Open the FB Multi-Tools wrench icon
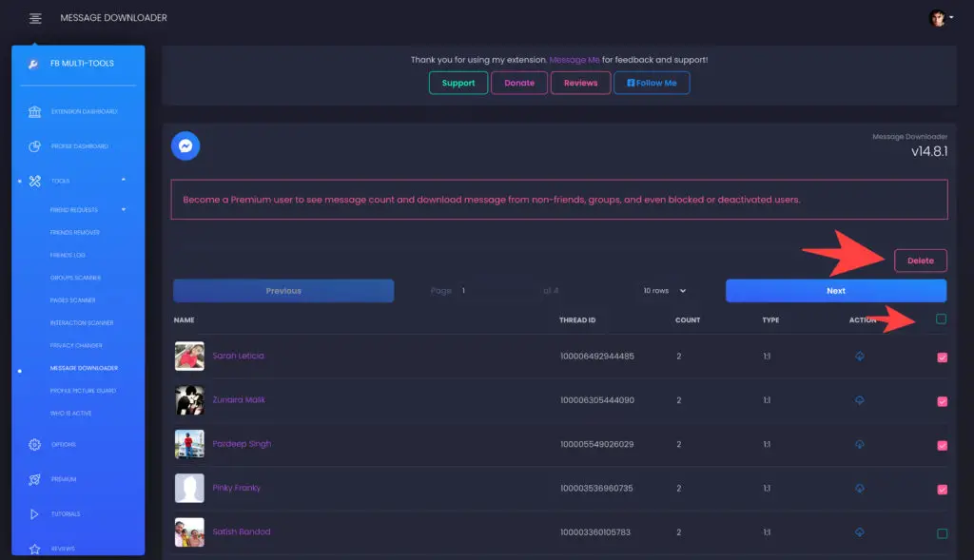The height and width of the screenshot is (560, 974). click(33, 64)
